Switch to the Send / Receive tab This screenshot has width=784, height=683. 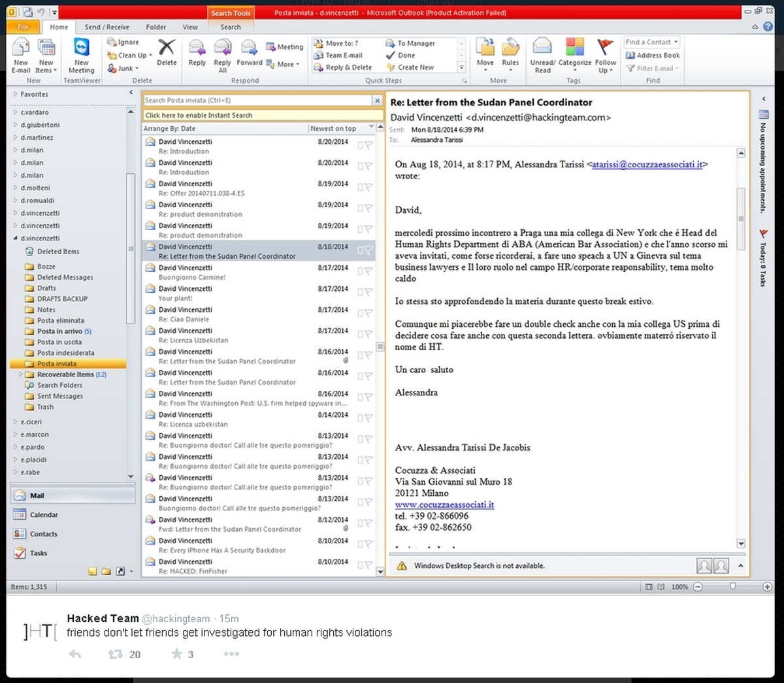tap(106, 27)
